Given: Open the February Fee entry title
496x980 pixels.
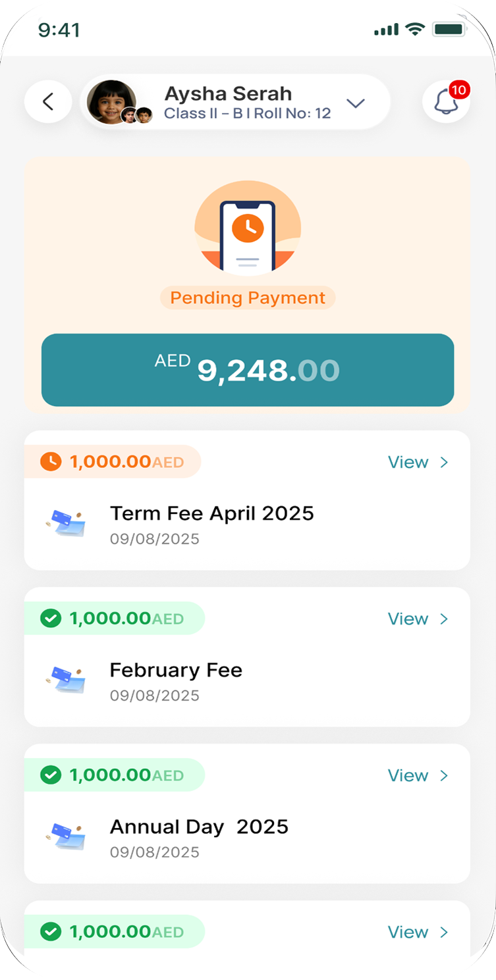Looking at the screenshot, I should [176, 670].
